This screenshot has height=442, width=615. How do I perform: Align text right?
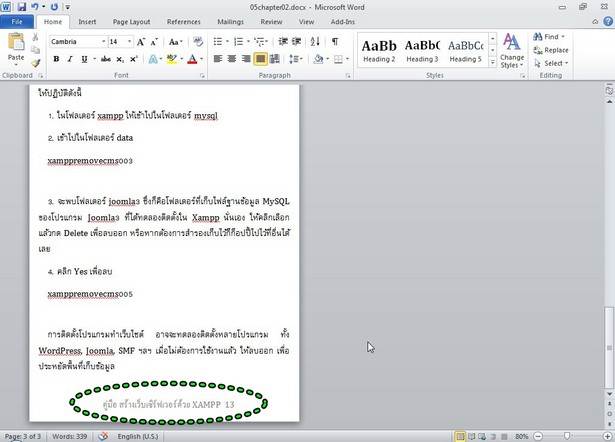pos(246,59)
